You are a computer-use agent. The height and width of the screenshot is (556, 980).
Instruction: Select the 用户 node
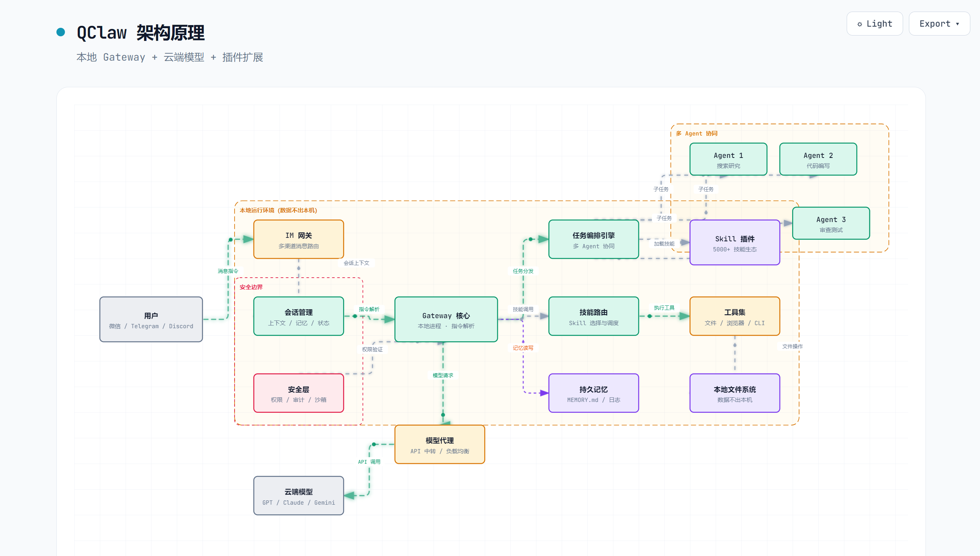tap(151, 319)
